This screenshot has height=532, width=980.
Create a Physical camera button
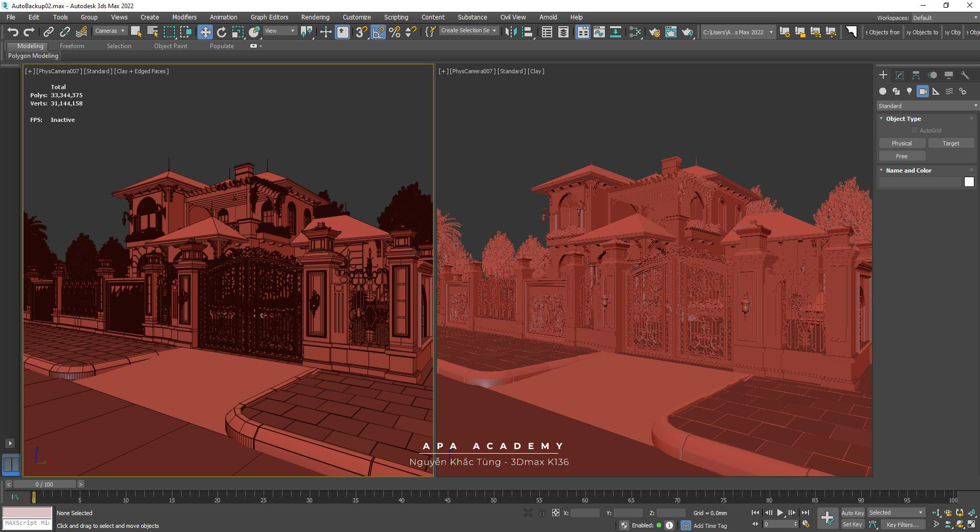(x=901, y=143)
